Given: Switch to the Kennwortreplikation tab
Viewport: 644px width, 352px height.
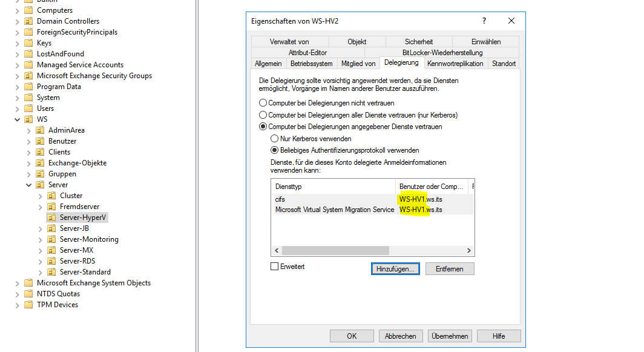Looking at the screenshot, I should (x=455, y=64).
